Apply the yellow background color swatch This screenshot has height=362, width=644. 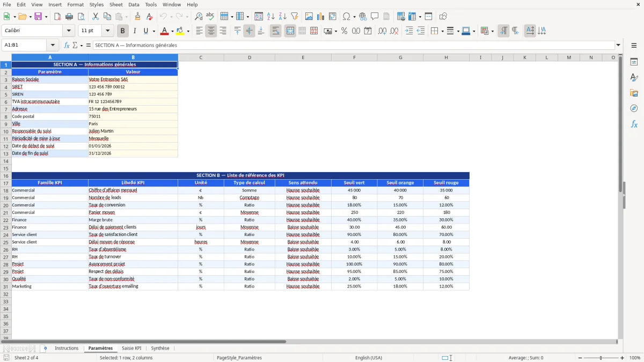(180, 31)
